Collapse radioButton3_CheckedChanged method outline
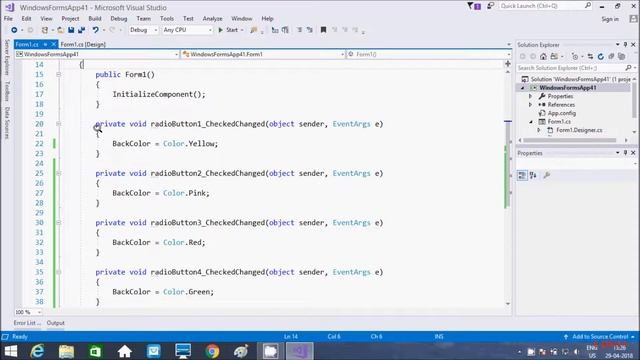This screenshot has height=360, width=640. point(59,222)
